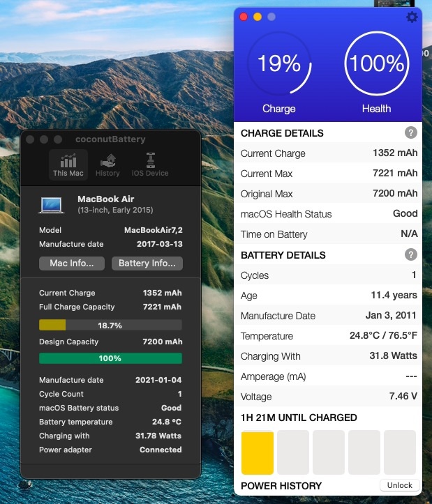Screen dimensions: 432x504
Task: Click the 19% Charge circle gauge
Action: 279,63
